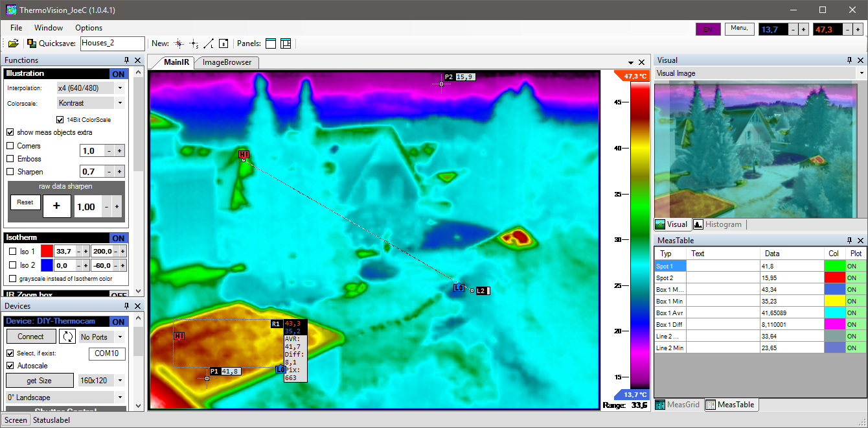Add a new measurement spot (red crosshair)

pyautogui.click(x=179, y=43)
